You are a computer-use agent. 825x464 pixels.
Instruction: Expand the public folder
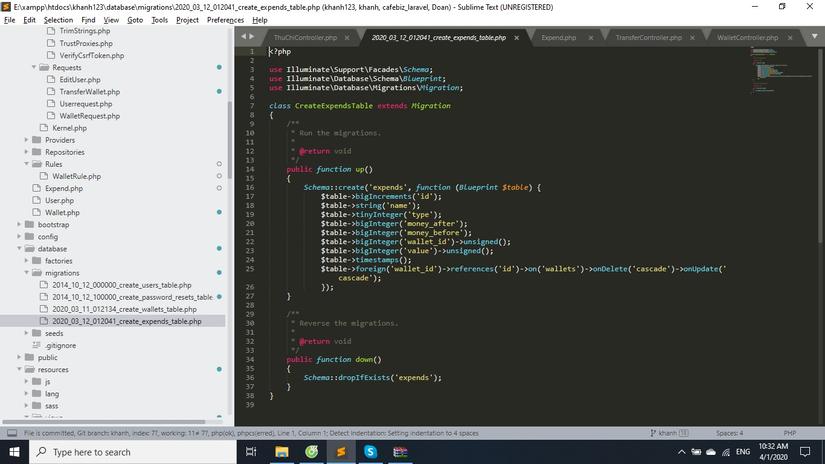coord(19,358)
